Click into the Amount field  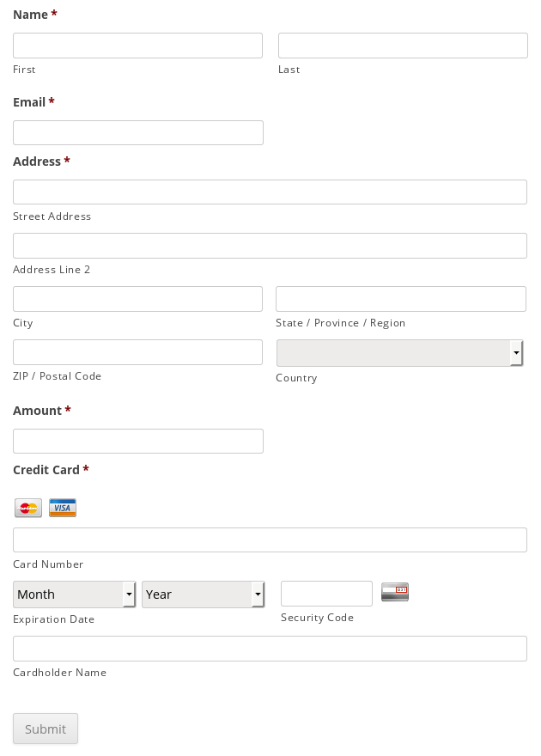pyautogui.click(x=137, y=442)
